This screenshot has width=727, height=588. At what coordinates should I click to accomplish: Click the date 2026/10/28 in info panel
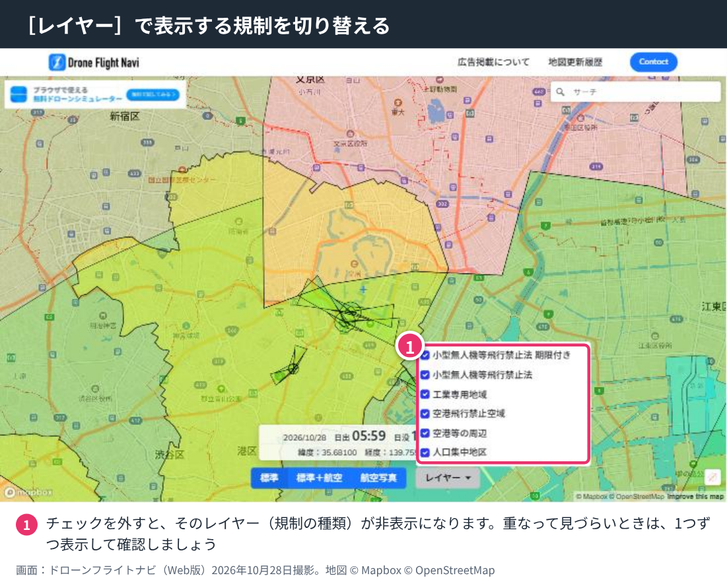[304, 438]
